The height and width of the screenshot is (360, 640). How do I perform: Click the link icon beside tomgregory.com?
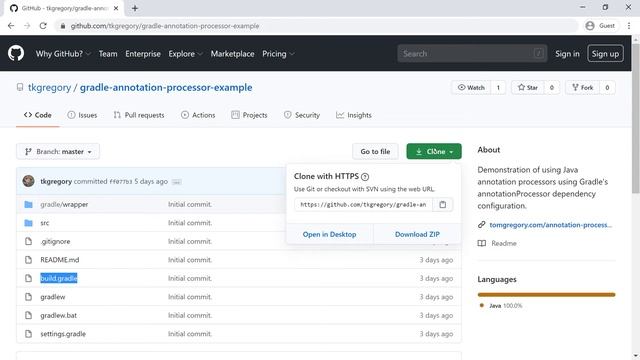coord(482,224)
